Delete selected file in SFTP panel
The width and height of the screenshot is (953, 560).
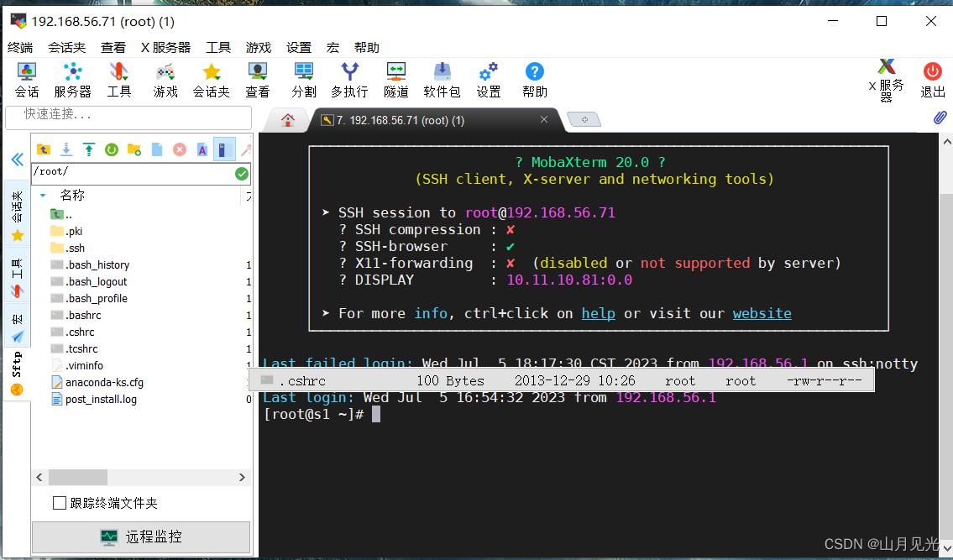tap(179, 149)
